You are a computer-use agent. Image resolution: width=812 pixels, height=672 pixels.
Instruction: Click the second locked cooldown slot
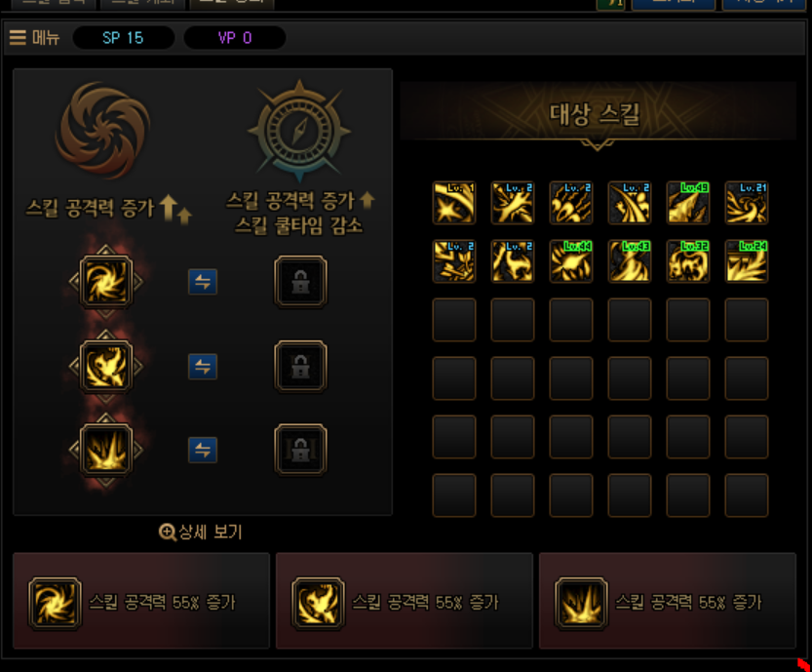tap(300, 367)
